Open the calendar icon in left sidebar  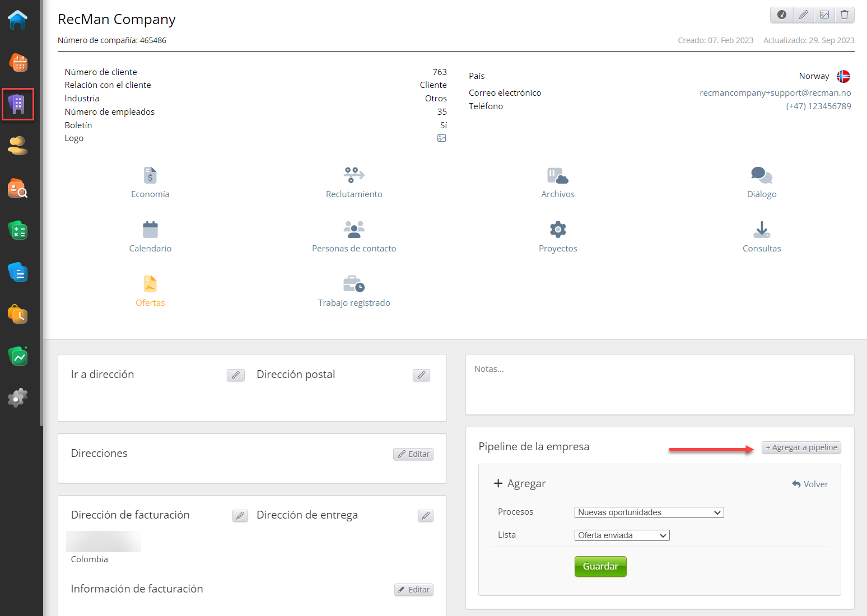point(18,63)
